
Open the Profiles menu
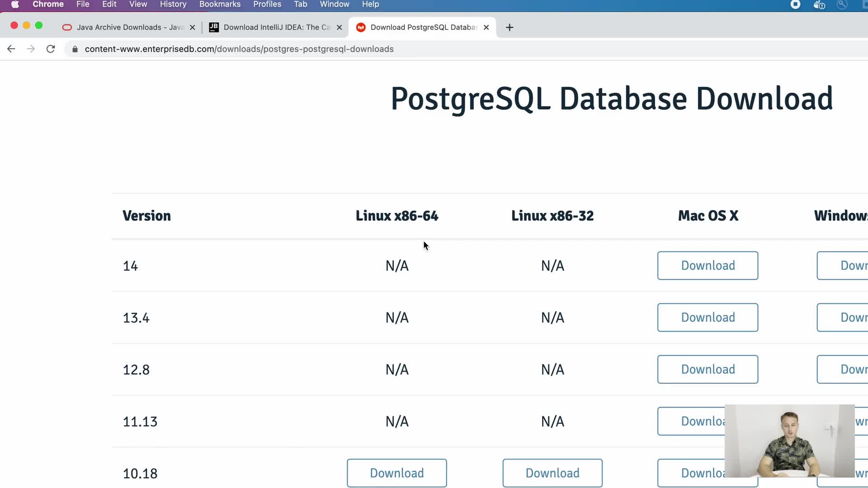(x=267, y=5)
